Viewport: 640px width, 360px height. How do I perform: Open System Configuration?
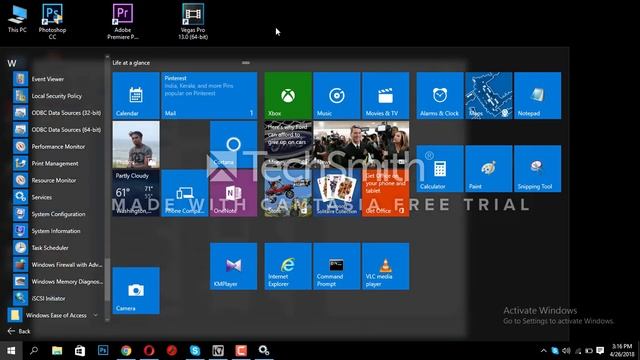(x=58, y=214)
